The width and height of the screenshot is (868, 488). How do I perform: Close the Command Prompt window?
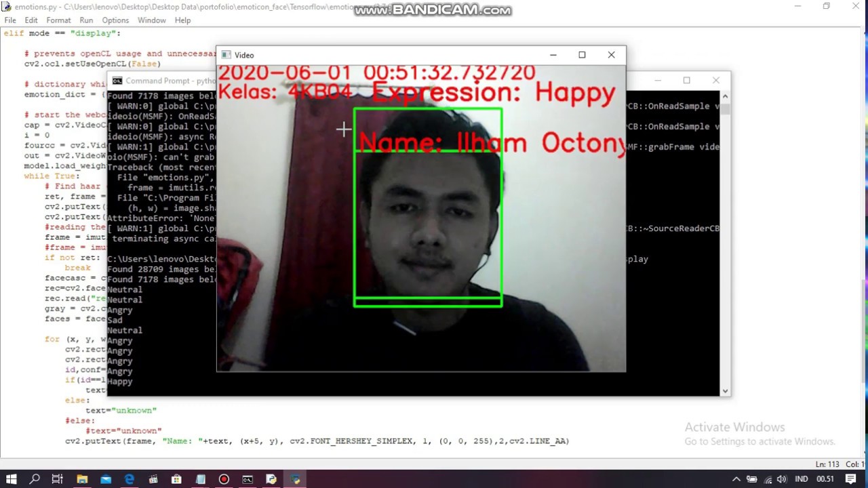pyautogui.click(x=716, y=81)
